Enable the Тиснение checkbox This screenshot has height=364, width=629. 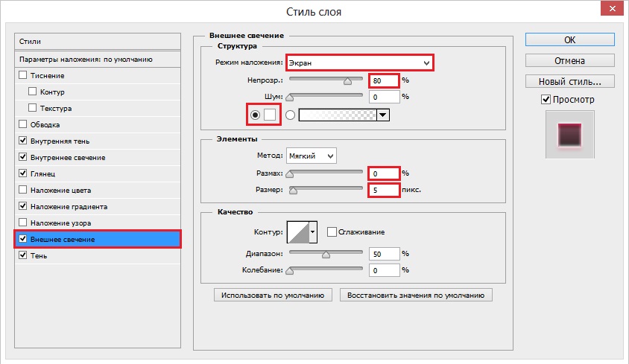click(23, 75)
